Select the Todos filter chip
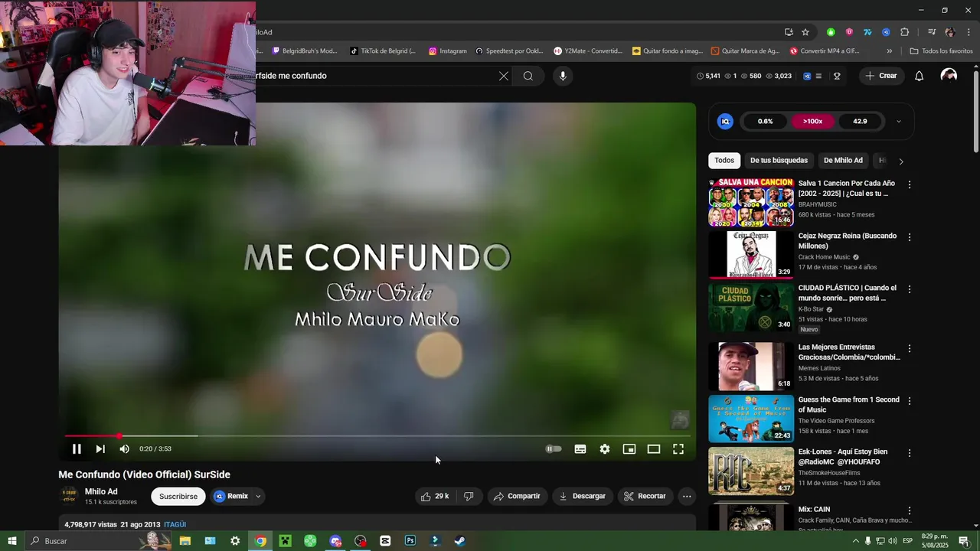This screenshot has width=980, height=551. [x=724, y=161]
